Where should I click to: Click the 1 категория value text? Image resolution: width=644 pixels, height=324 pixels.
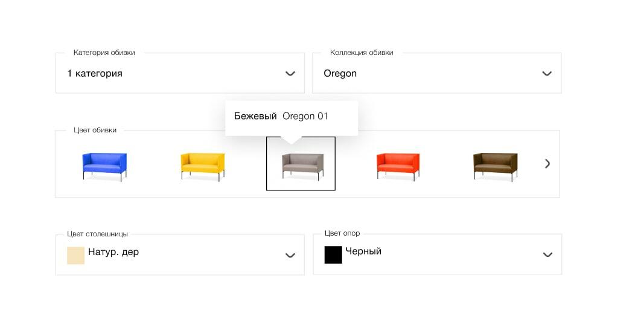tap(95, 74)
